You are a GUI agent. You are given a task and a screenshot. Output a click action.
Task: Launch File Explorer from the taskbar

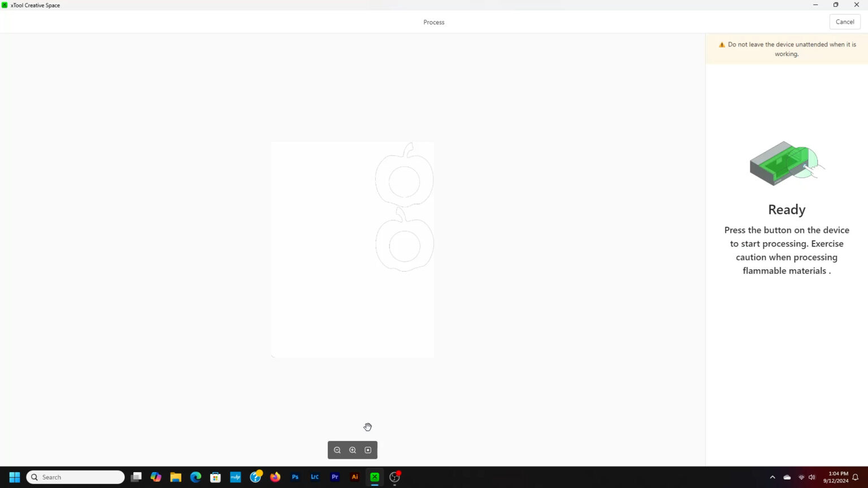(176, 477)
